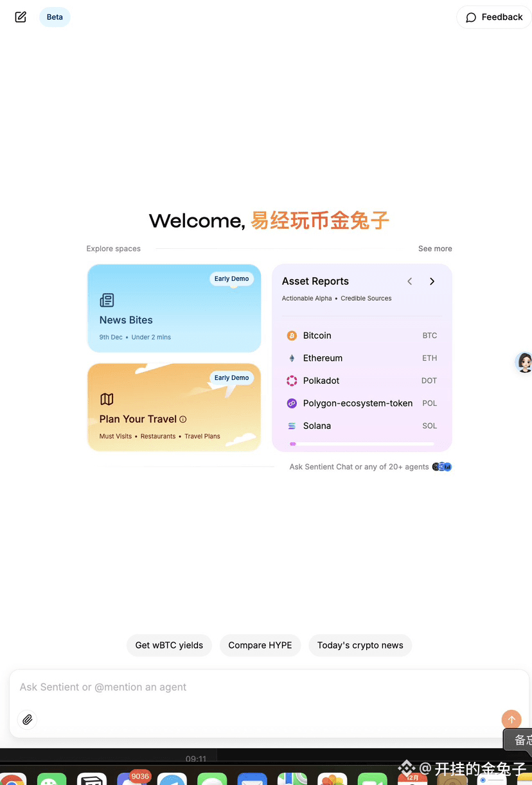The image size is (532, 785).
Task: Open the Plan Your Travel card title
Action: (x=138, y=419)
